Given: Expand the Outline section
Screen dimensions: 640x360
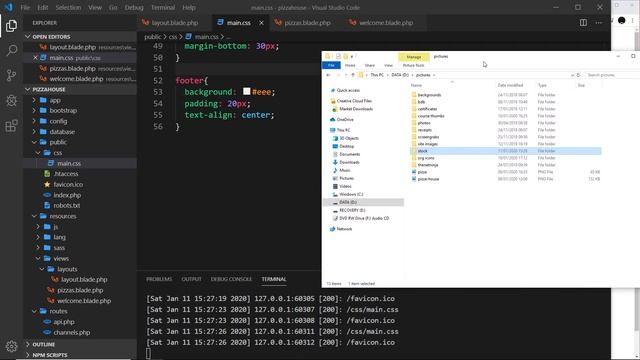Looking at the screenshot, I should pos(28,344).
